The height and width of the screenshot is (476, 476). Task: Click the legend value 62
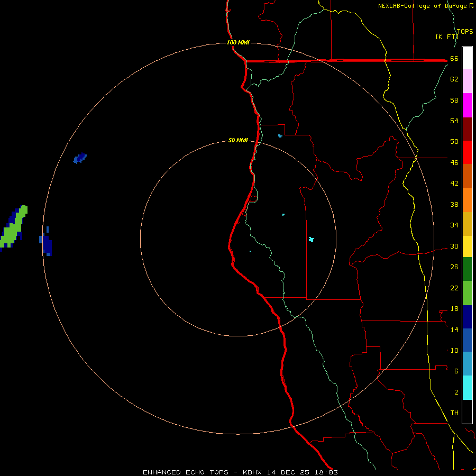click(x=454, y=79)
